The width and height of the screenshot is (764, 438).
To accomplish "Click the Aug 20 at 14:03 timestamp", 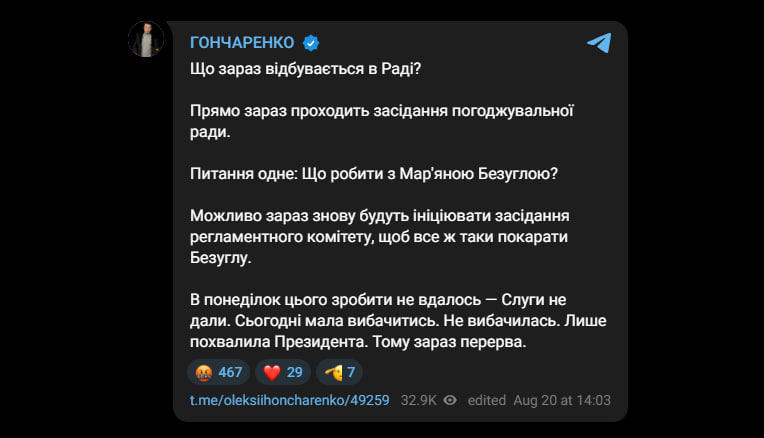I will tap(563, 401).
